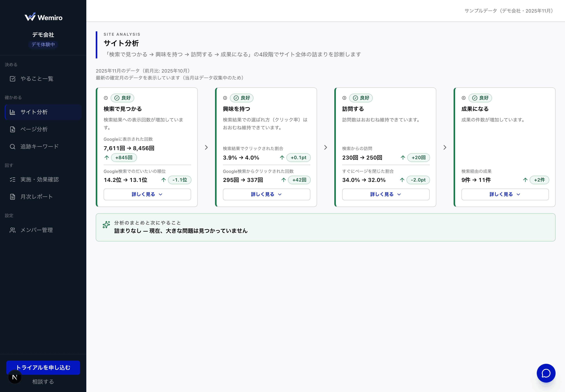Viewport: 565px width, 392px height.
Task: Click the デモ体験中 badge
Action: (x=43, y=44)
